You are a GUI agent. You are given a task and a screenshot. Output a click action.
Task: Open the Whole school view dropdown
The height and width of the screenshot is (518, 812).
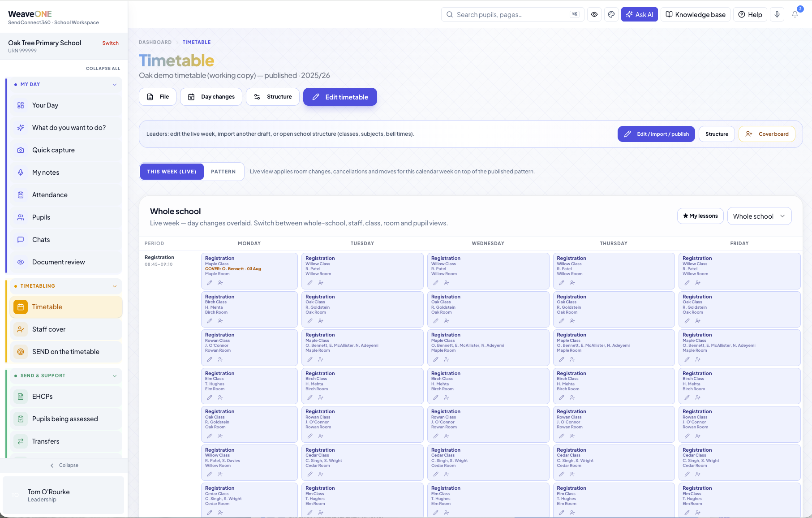760,216
